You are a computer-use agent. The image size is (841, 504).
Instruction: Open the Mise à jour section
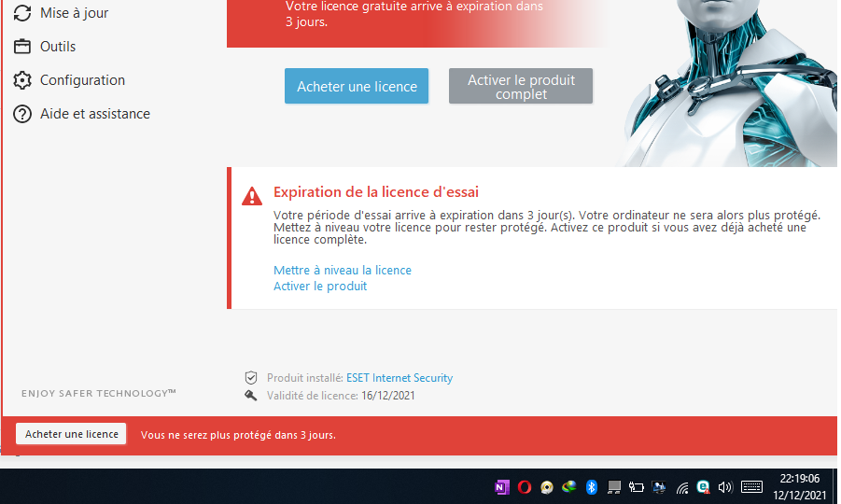point(74,13)
